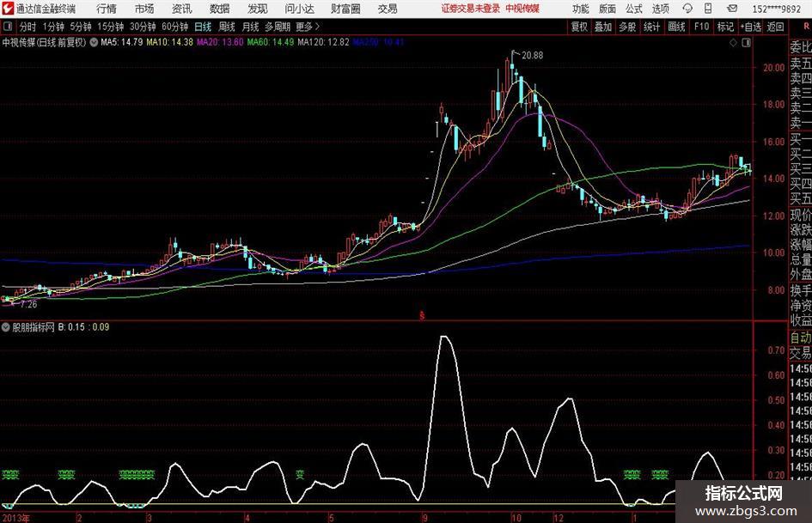Open the 公式 menu
This screenshot has width=812, height=523.
(634, 9)
